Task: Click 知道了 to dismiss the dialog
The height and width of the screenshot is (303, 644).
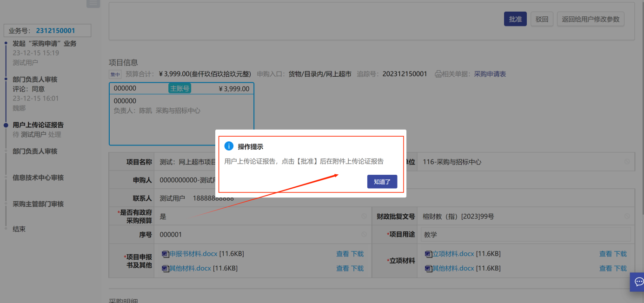Action: [382, 182]
